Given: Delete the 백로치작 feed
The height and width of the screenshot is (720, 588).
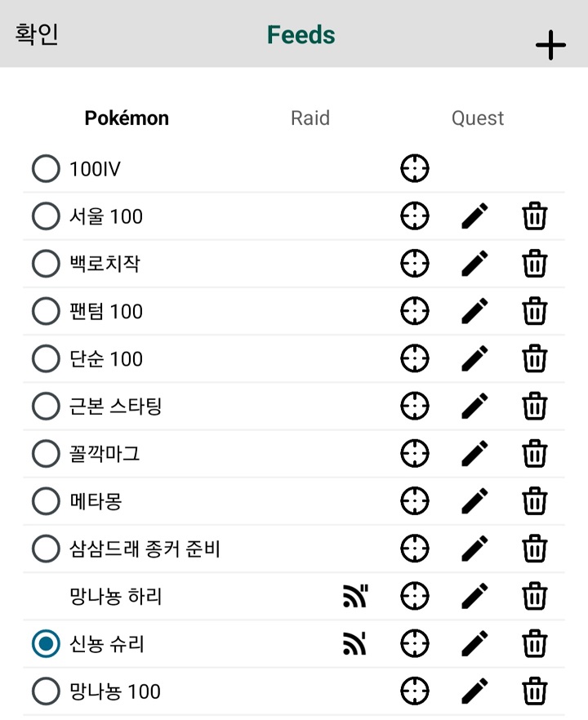Looking at the screenshot, I should point(534,264).
